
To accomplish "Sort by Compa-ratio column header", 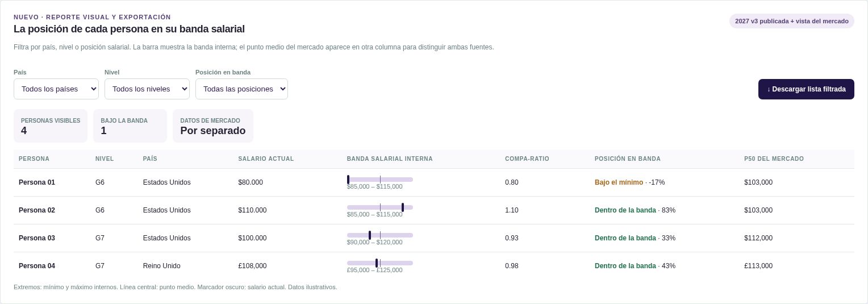I will [527, 159].
